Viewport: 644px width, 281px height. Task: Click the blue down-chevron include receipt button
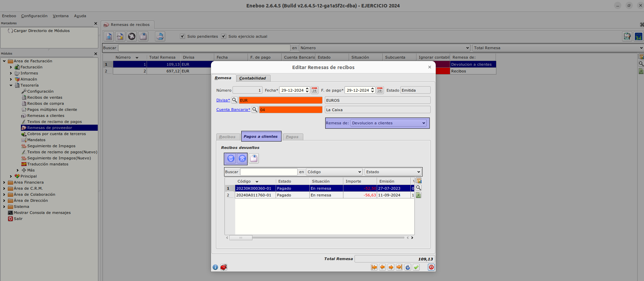[x=231, y=158]
